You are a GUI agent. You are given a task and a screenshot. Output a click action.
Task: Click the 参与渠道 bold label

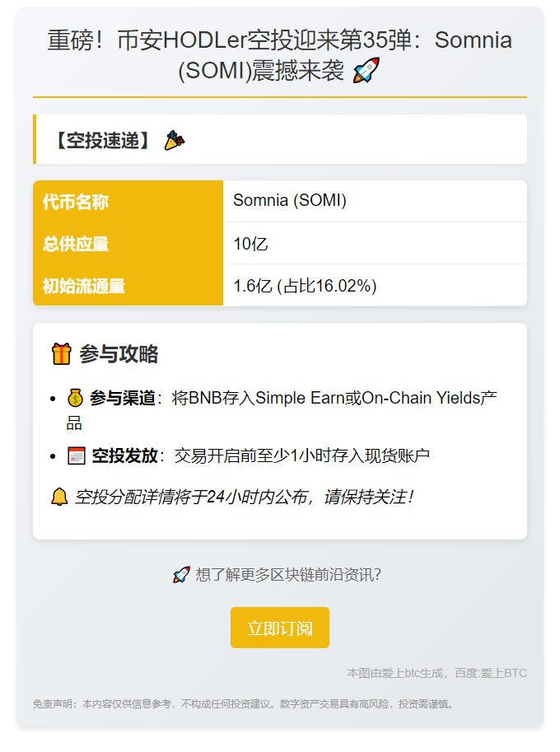click(x=123, y=399)
